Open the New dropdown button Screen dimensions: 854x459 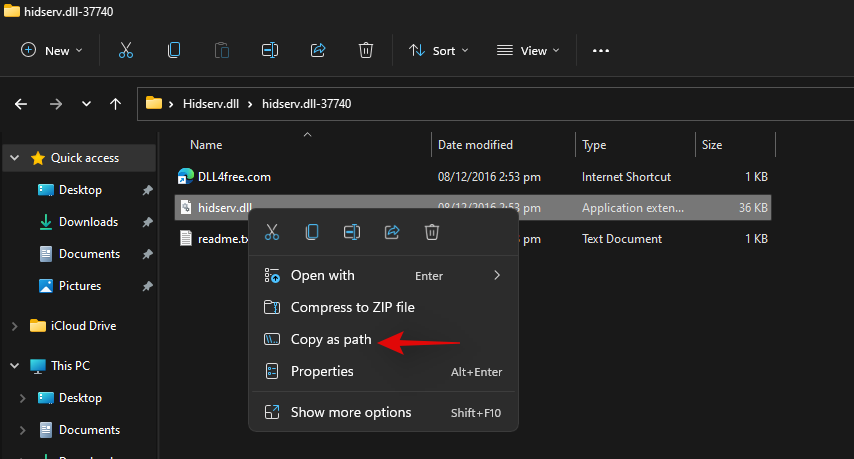[52, 50]
